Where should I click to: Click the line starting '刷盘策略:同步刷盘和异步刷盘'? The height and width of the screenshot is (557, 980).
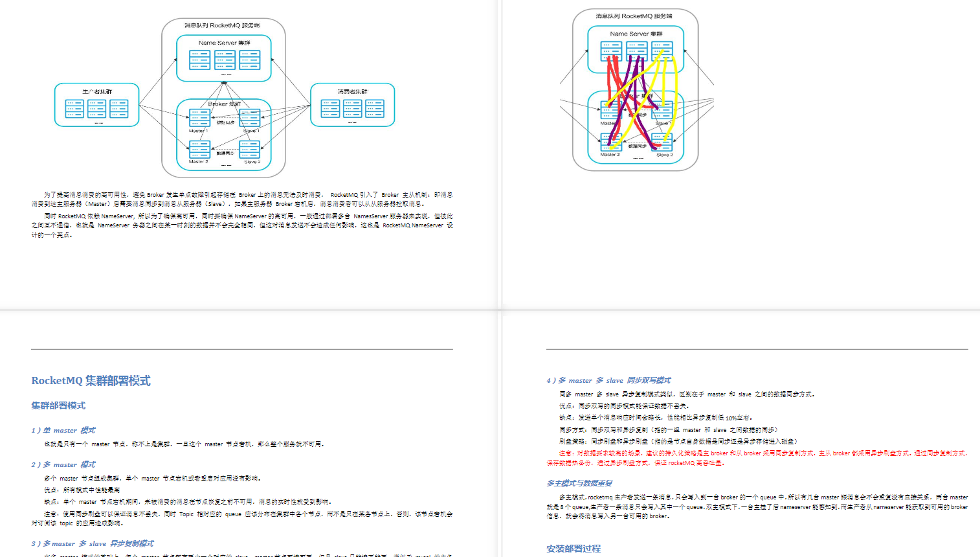point(678,441)
